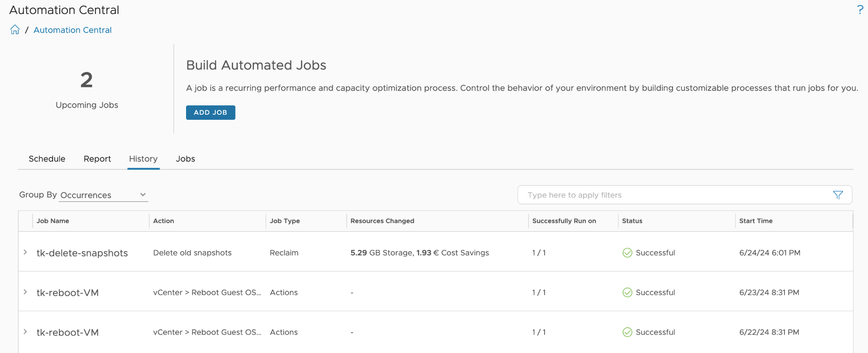This screenshot has height=353, width=868.
Task: Open the Group By Occurrences dropdown
Action: pos(103,195)
